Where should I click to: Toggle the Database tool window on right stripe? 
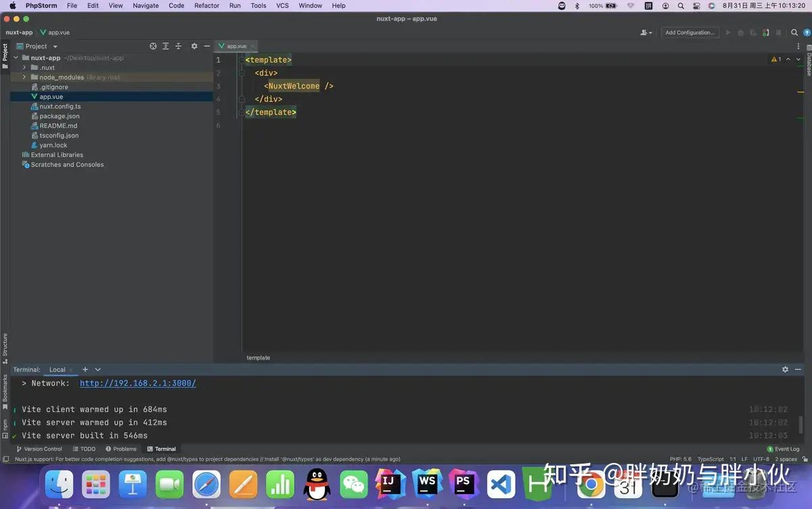tap(807, 61)
